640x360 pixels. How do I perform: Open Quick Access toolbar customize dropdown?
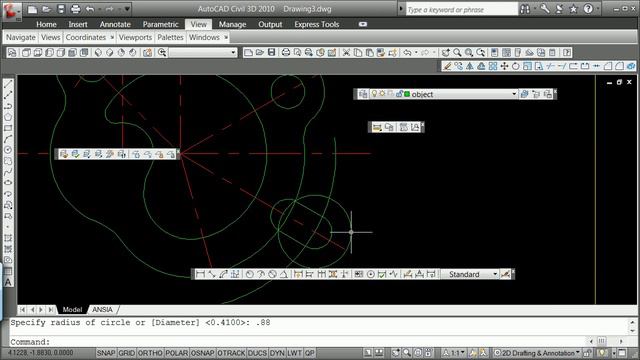pyautogui.click(x=127, y=9)
